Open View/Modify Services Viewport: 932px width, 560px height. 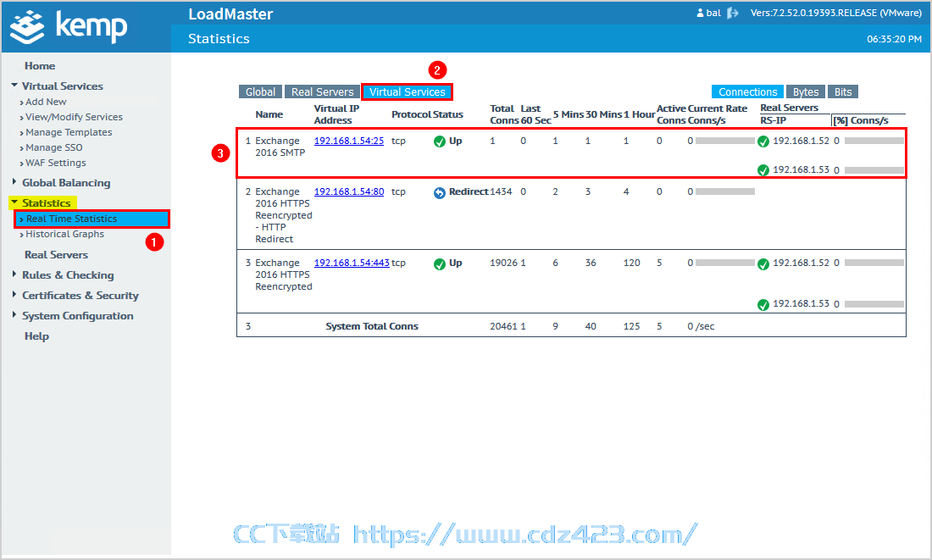tap(74, 117)
